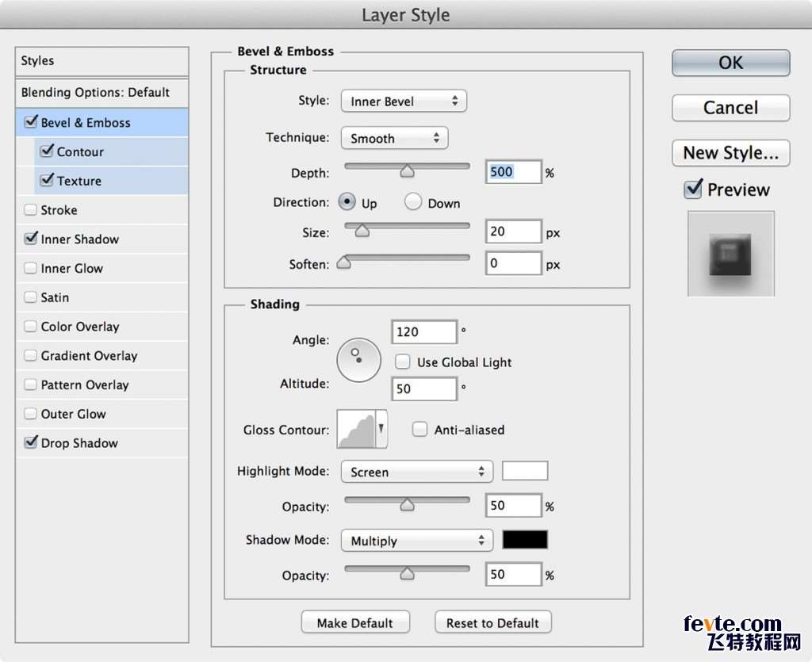Open the black shadow color swatch
The height and width of the screenshot is (662, 812).
[x=525, y=540]
